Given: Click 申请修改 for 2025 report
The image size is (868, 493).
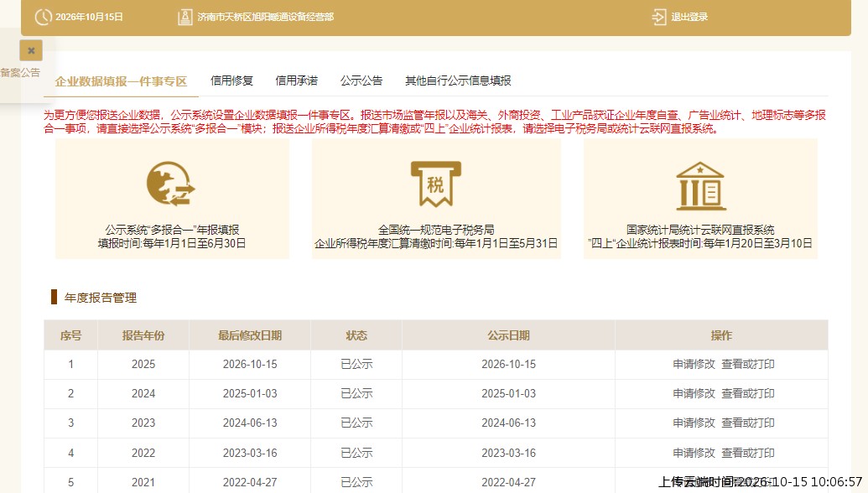Looking at the screenshot, I should pos(694,364).
